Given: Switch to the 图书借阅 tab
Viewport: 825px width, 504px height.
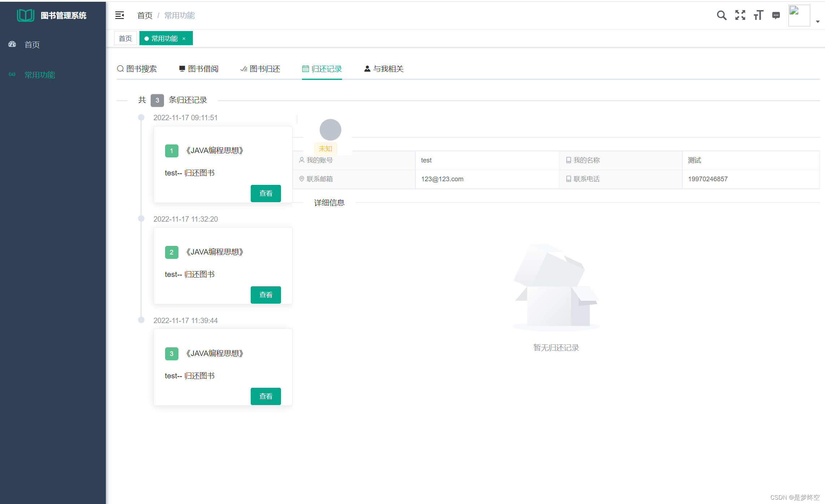Looking at the screenshot, I should tap(199, 69).
